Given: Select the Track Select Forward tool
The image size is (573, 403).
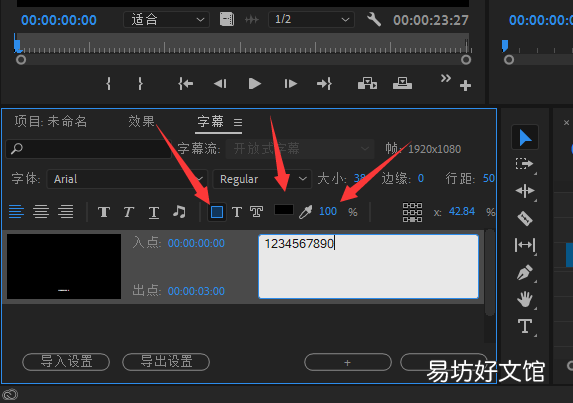Looking at the screenshot, I should (525, 164).
